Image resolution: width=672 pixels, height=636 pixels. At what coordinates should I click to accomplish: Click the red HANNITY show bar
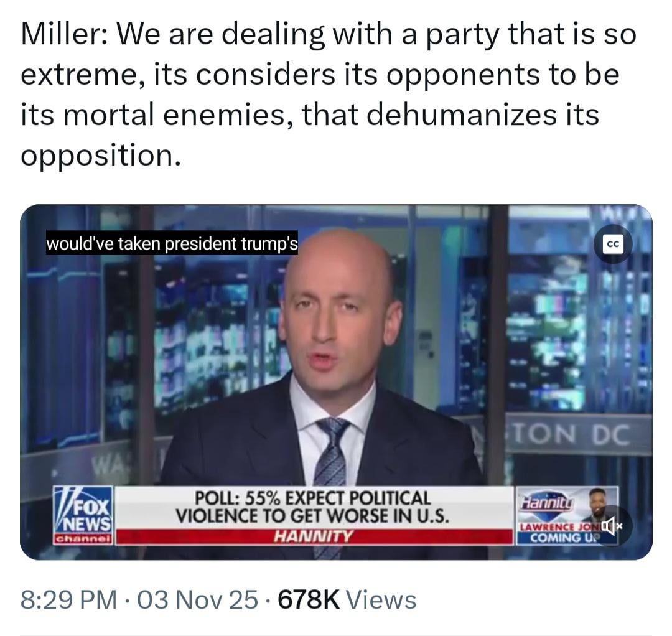[314, 536]
